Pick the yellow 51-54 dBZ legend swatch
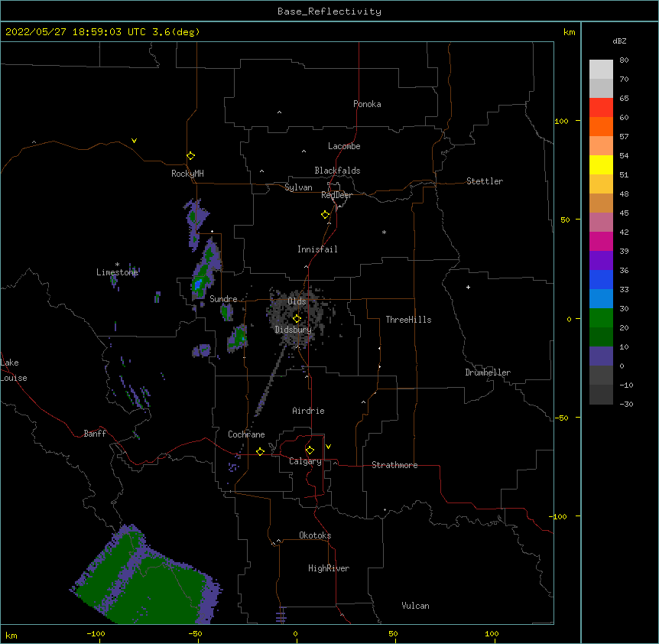 click(x=601, y=164)
